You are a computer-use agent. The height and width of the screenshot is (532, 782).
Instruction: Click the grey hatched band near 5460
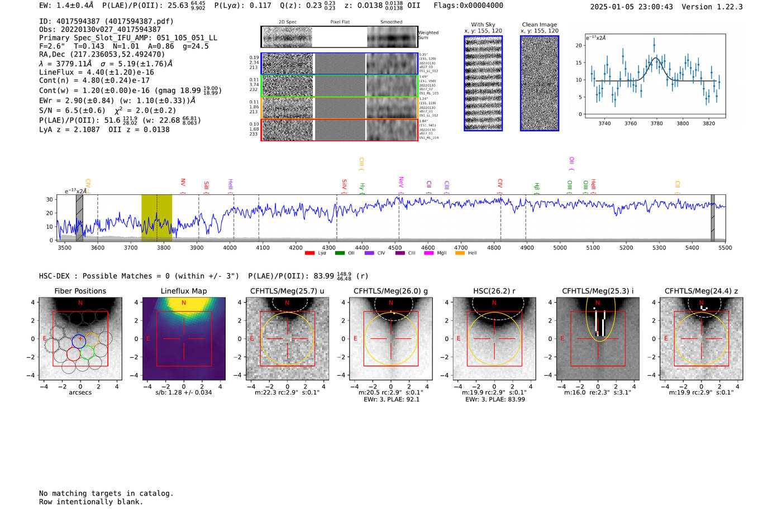pyautogui.click(x=713, y=218)
